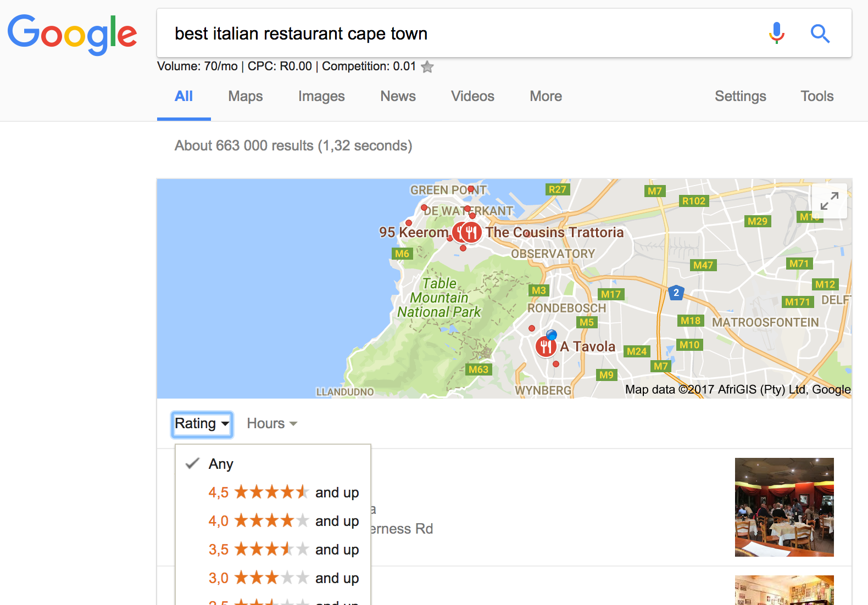Collapse the Rating dropdown filter
868x605 pixels.
[x=202, y=424]
